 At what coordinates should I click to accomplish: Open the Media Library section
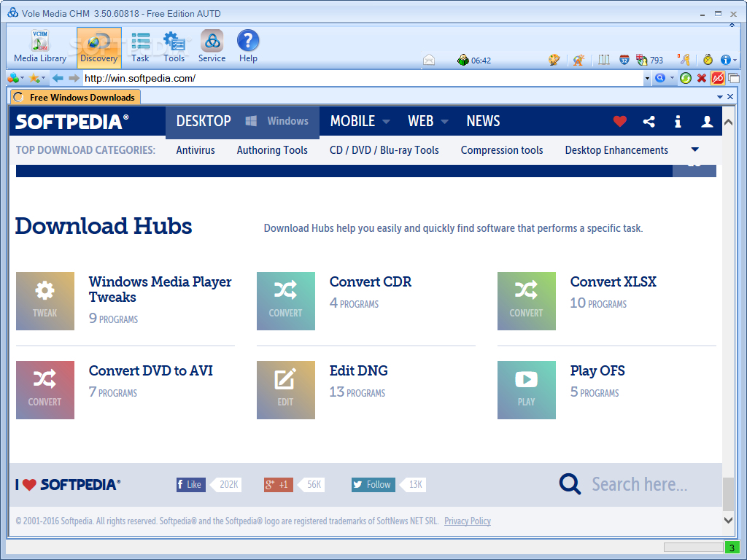click(40, 47)
